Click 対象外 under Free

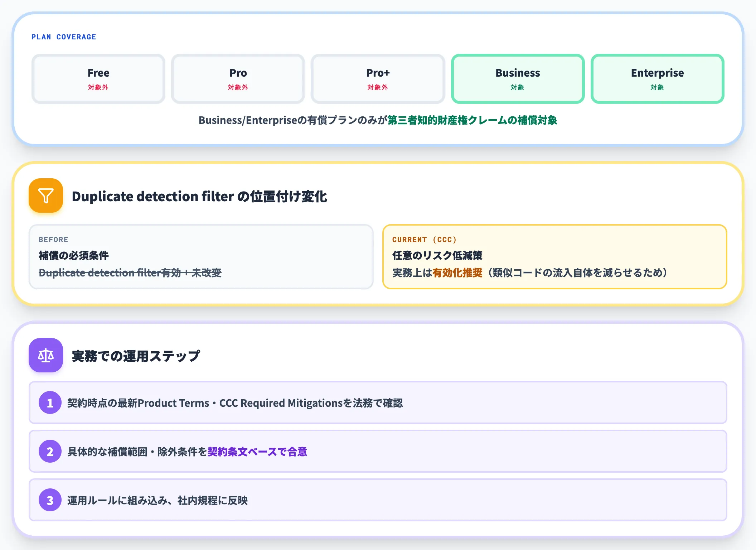tap(98, 87)
